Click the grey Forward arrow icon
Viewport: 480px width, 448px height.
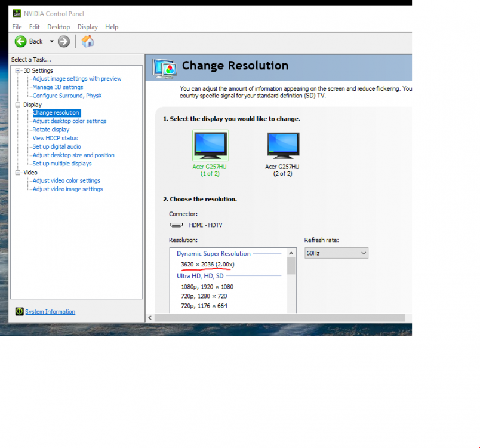tap(64, 41)
